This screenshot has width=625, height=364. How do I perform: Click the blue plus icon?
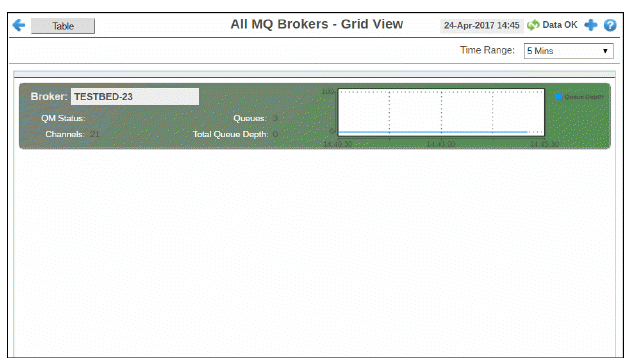pos(591,25)
